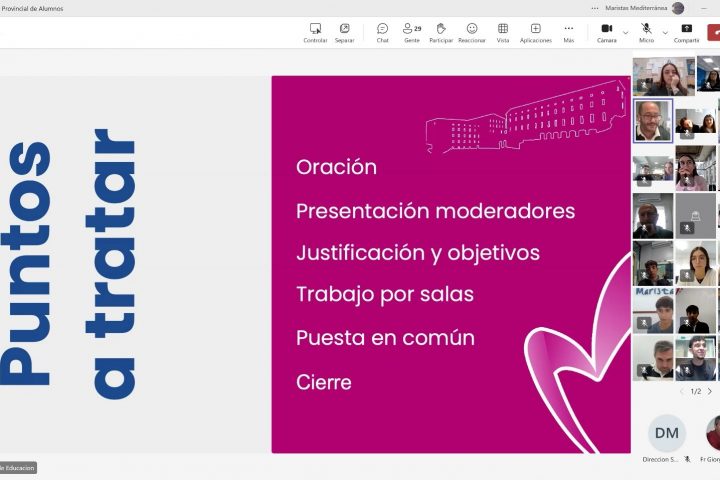Select the highlighted bald man's video tile
Image resolution: width=720 pixels, height=480 pixels.
[x=652, y=121]
